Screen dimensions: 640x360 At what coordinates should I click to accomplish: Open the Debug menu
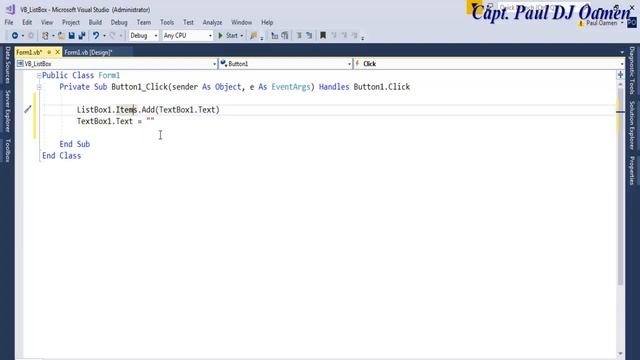[x=119, y=22]
